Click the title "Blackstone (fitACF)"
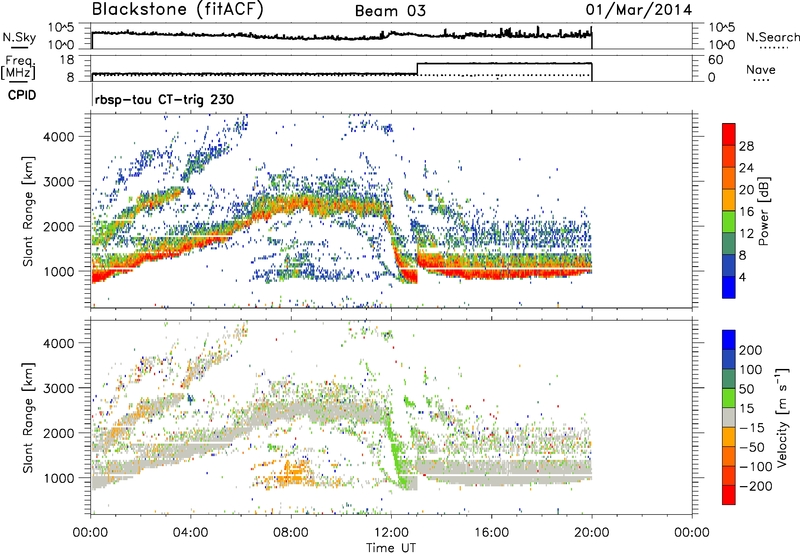Viewport: 800px width, 554px height. tap(178, 9)
